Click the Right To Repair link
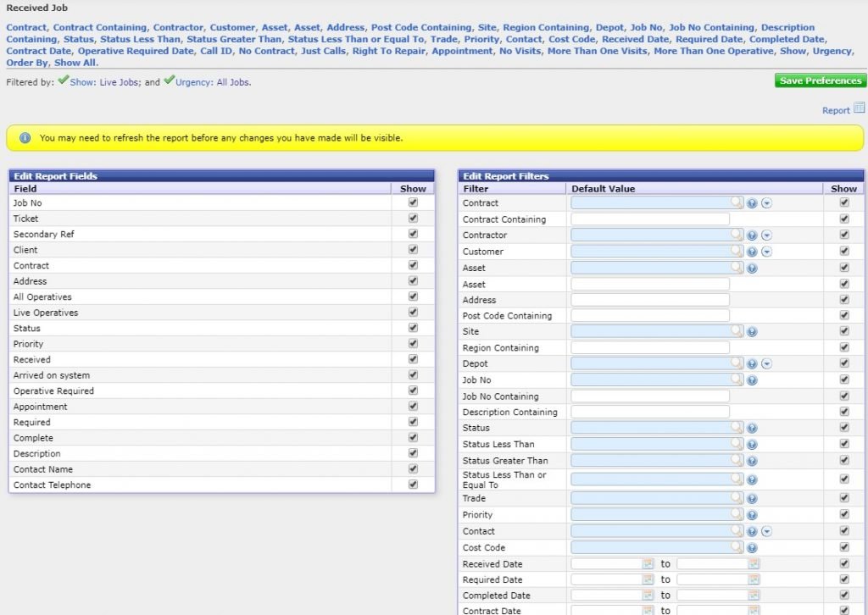The width and height of the screenshot is (868, 615). pos(388,51)
